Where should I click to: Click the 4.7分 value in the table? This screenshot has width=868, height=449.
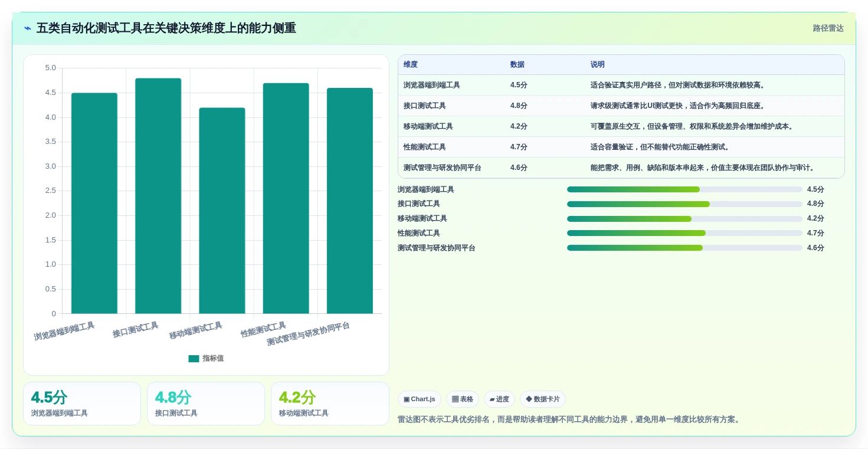click(x=519, y=147)
